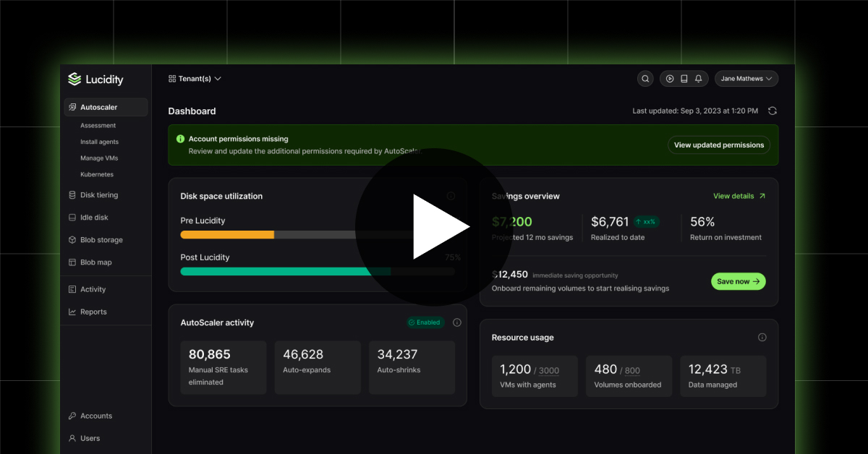Click the xx% increase badge

(x=646, y=222)
